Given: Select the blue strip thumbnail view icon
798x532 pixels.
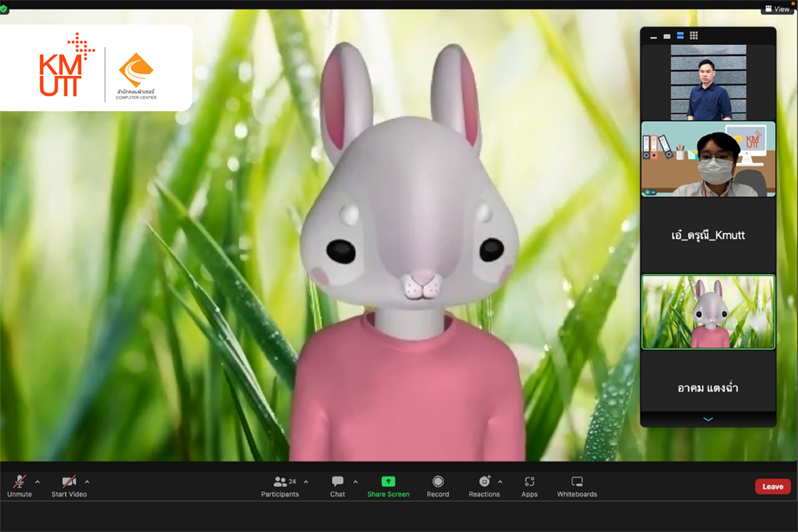Looking at the screenshot, I should tap(681, 35).
